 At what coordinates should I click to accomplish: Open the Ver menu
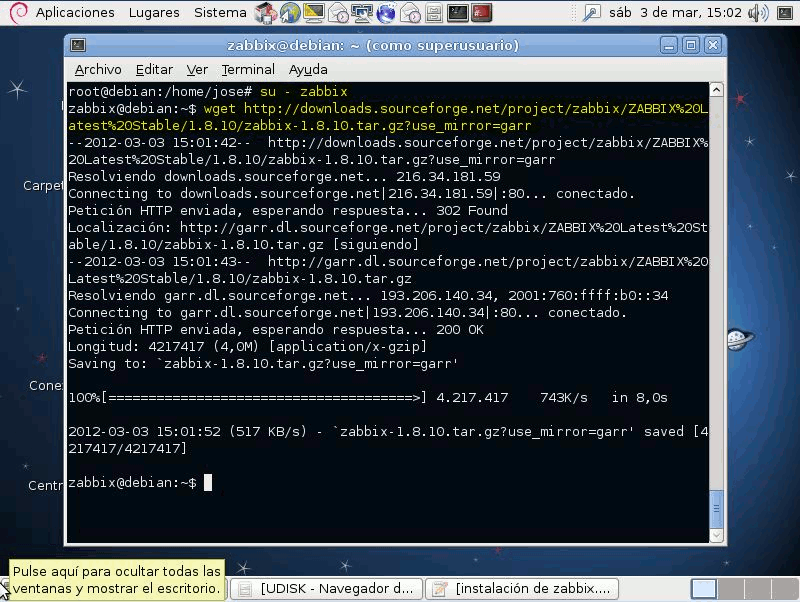coord(197,69)
